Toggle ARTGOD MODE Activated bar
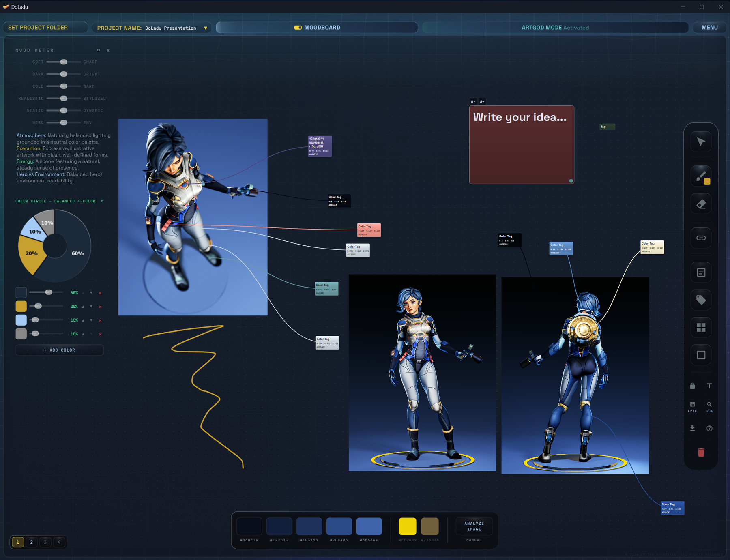The height and width of the screenshot is (560, 730). point(555,28)
